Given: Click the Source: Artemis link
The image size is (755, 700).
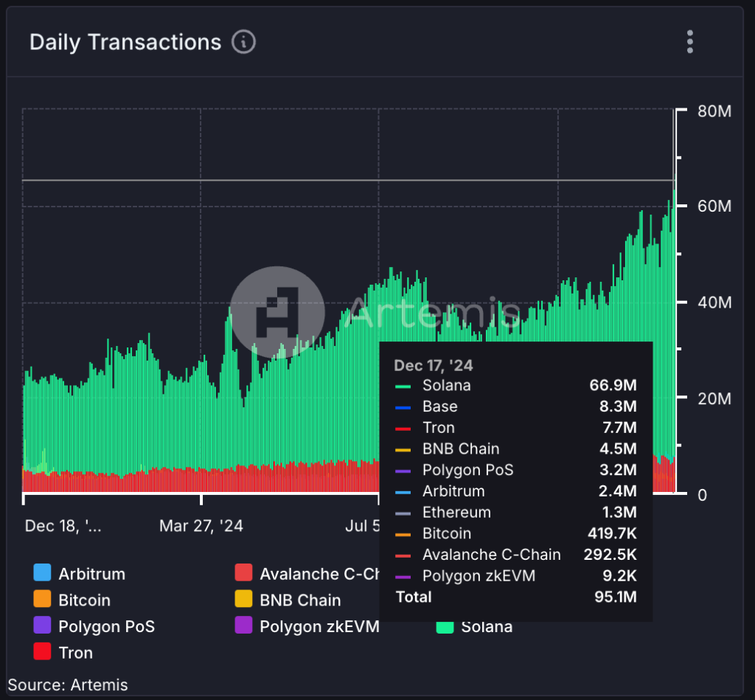Looking at the screenshot, I should pos(68,685).
